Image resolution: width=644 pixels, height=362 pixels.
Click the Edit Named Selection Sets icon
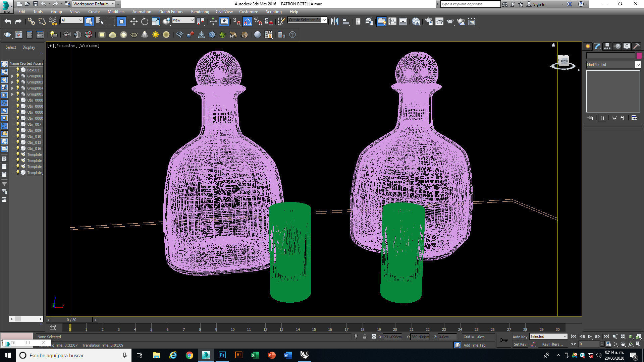(x=281, y=21)
